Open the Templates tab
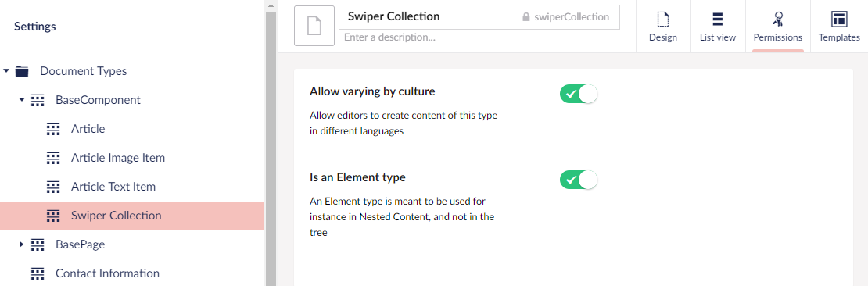The image size is (868, 289). [839, 27]
